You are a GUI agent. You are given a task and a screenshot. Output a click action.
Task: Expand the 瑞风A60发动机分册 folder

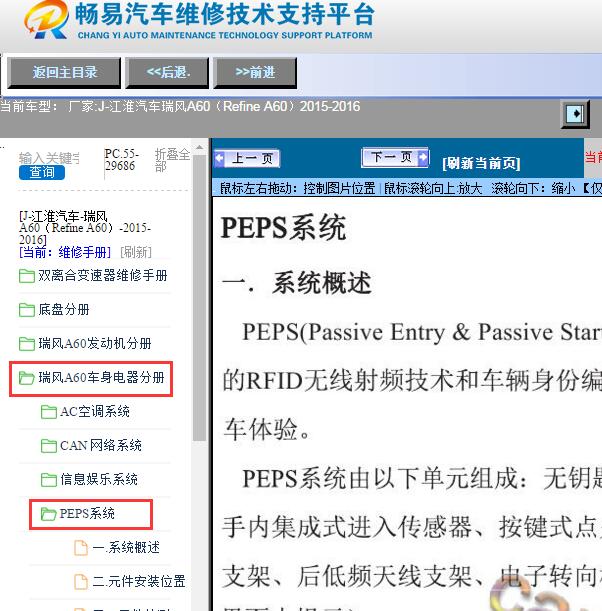(x=95, y=344)
